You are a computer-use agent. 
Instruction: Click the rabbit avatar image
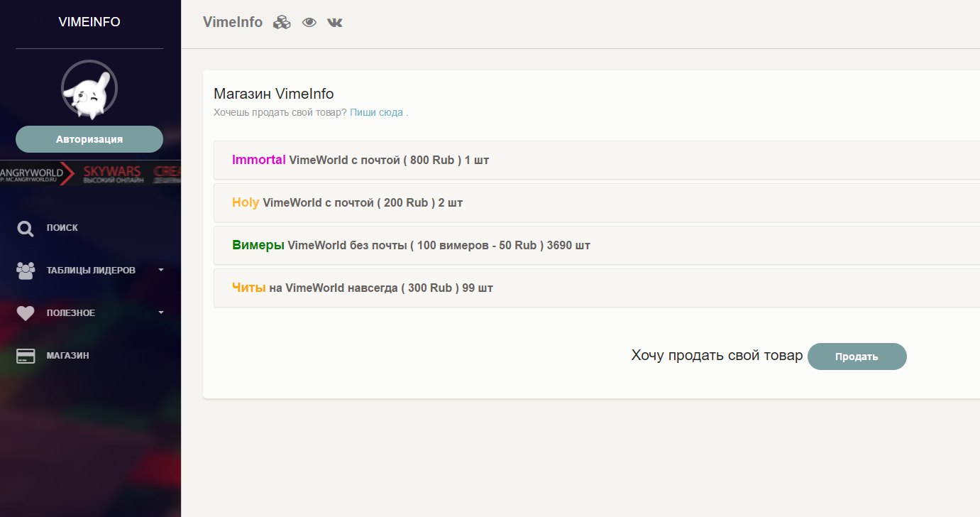click(x=89, y=89)
